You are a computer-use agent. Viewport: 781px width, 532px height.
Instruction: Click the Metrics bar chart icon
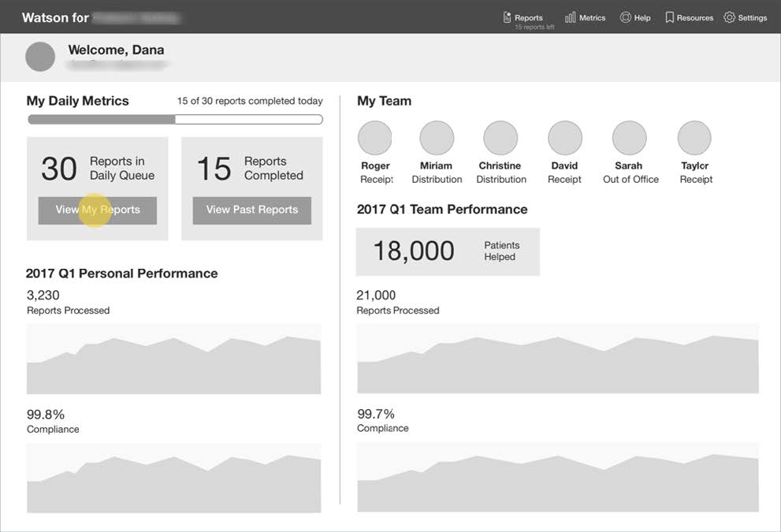pos(571,17)
